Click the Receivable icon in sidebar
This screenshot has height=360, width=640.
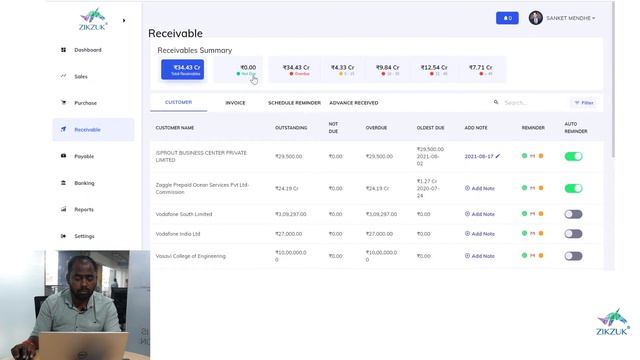63,129
